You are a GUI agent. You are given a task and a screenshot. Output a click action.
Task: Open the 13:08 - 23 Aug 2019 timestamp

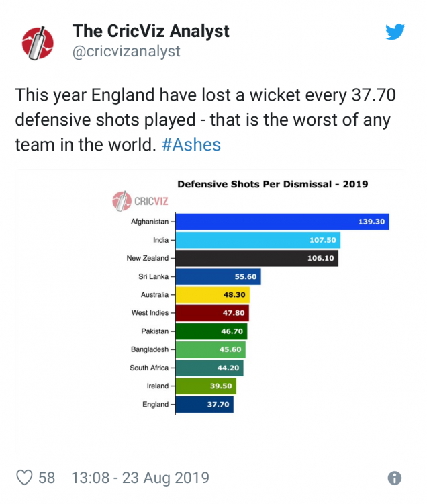coord(140,478)
